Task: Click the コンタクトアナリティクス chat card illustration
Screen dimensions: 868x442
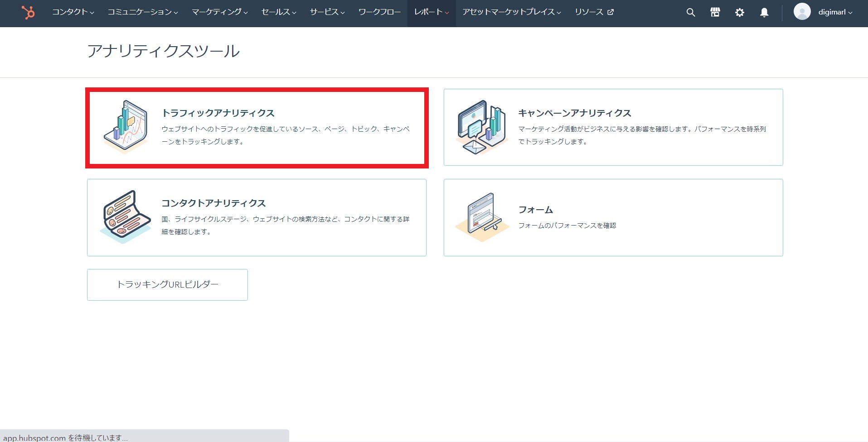Action: click(125, 216)
